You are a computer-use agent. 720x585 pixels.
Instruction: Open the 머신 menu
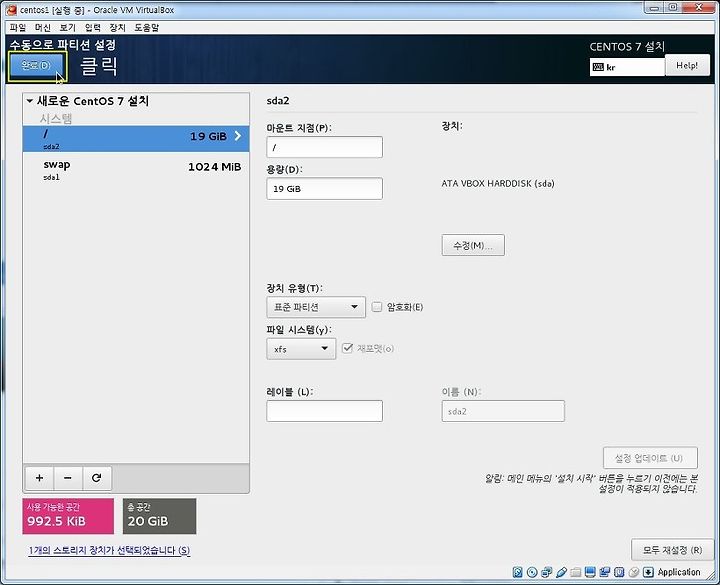point(43,28)
